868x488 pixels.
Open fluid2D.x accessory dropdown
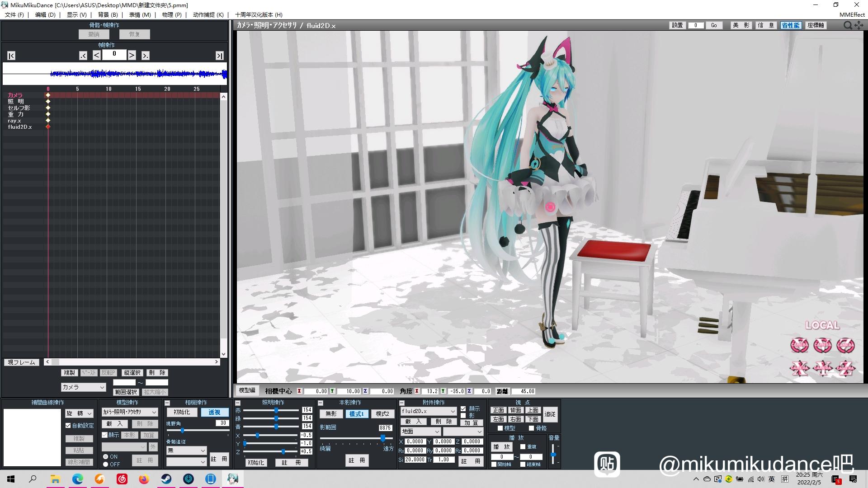point(428,411)
